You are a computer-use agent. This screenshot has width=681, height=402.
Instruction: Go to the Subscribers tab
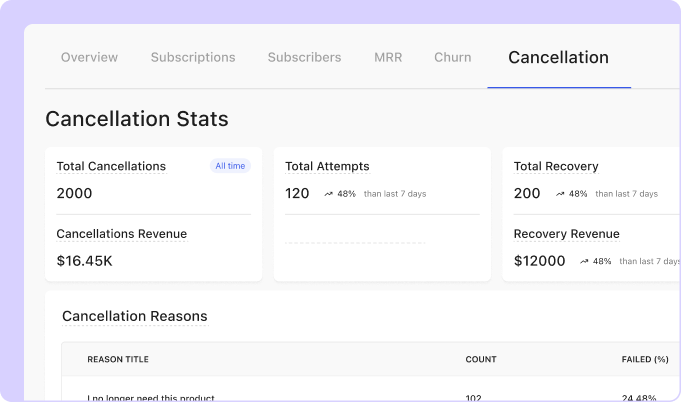[x=304, y=57]
